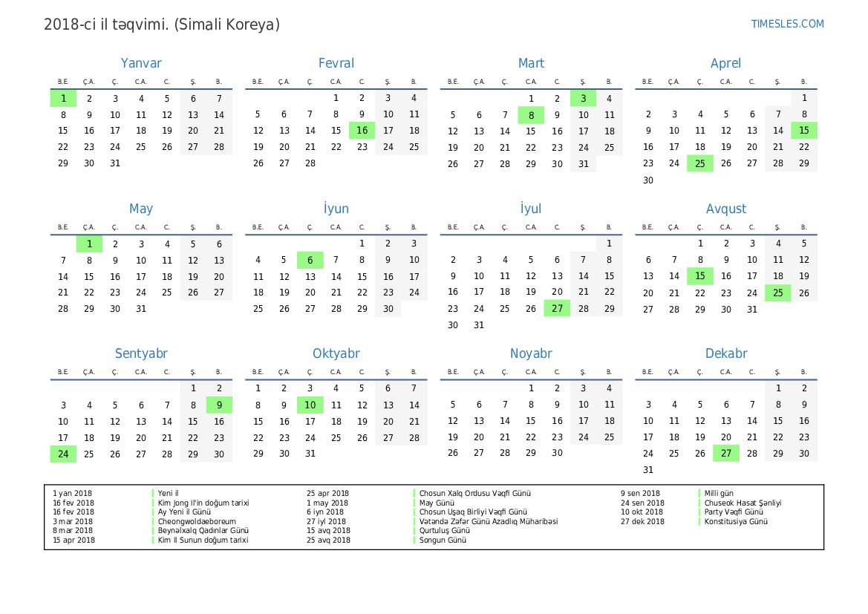Click legend entry 'Chosun Xalq Ordusu Vəqfi Günü'
This screenshot has height=614, width=868.
pyautogui.click(x=475, y=493)
